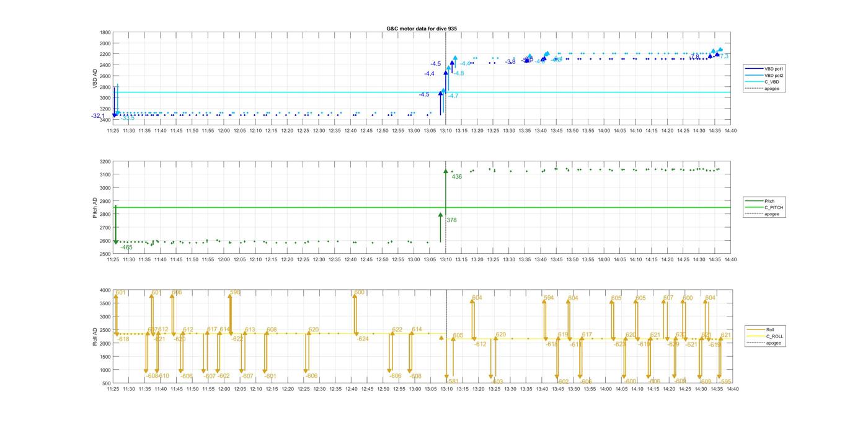Click the "-7.3" value label in VBD plot
868x430 pixels.
(x=724, y=56)
